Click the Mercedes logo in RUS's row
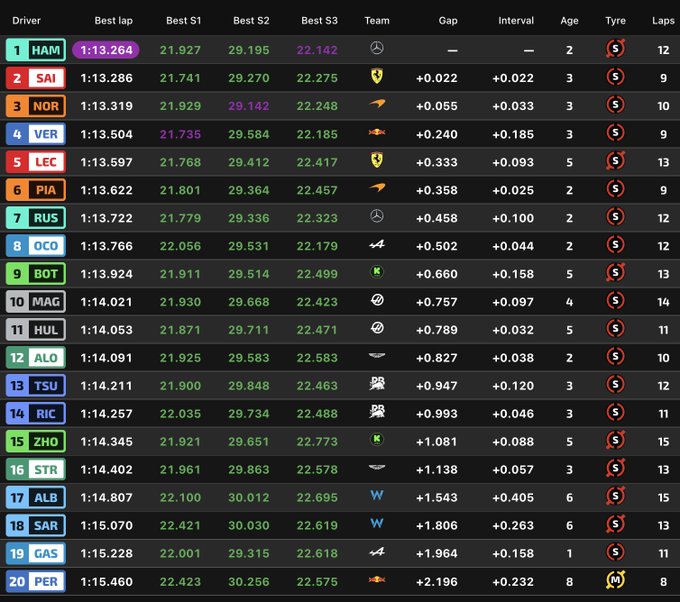 pos(377,216)
